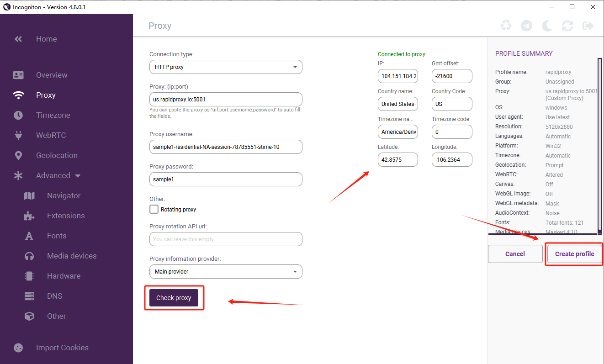Click the Advanced asterisk icon
The width and height of the screenshot is (604, 364).
point(18,175)
